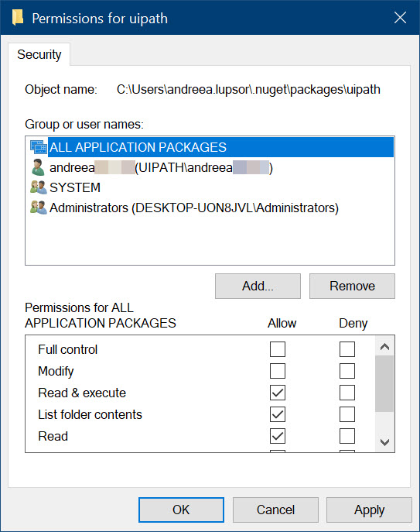
Task: Click the andreea user account icon
Action: (x=38, y=167)
